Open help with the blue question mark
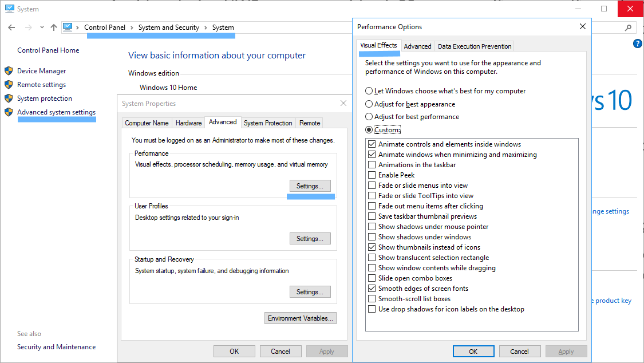Image resolution: width=644 pixels, height=363 pixels. (638, 44)
